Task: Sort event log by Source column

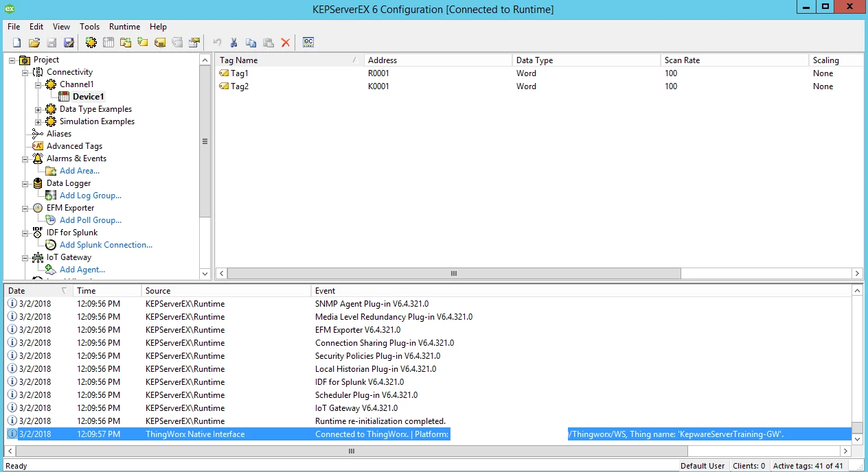Action: (226, 291)
